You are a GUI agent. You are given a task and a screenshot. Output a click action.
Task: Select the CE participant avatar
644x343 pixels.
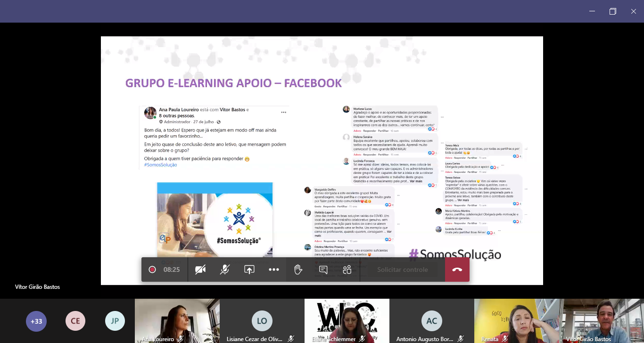[x=75, y=321]
